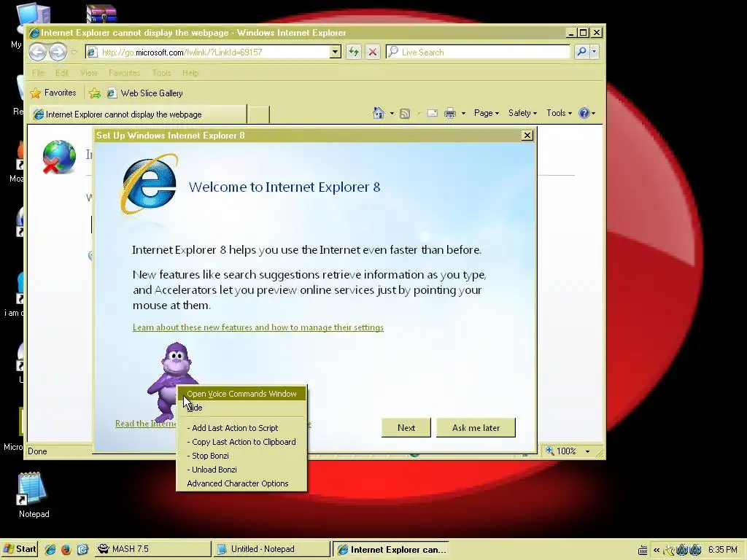The width and height of the screenshot is (747, 560).
Task: Expand hidden tray icons chevron
Action: coord(657,550)
